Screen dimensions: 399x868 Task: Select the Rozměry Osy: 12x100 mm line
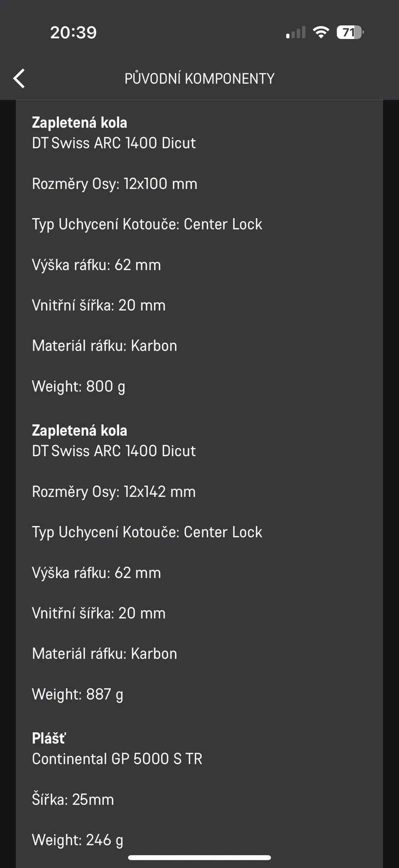coord(115,184)
